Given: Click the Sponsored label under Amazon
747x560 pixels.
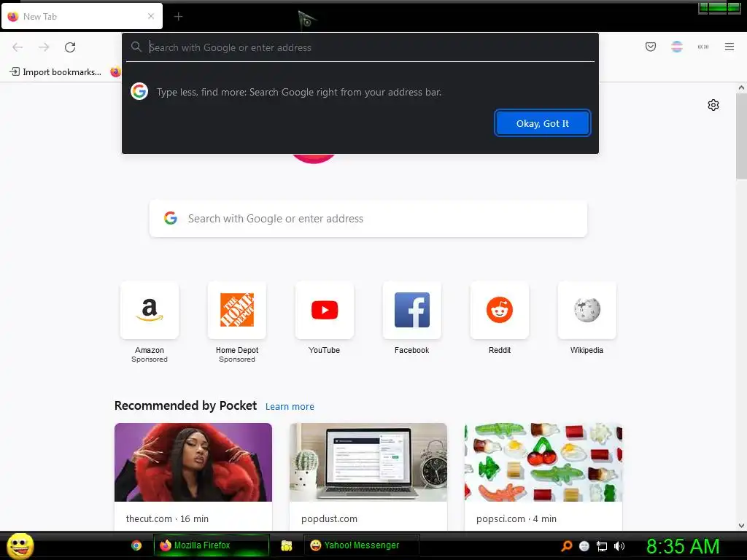Looking at the screenshot, I should (x=150, y=359).
